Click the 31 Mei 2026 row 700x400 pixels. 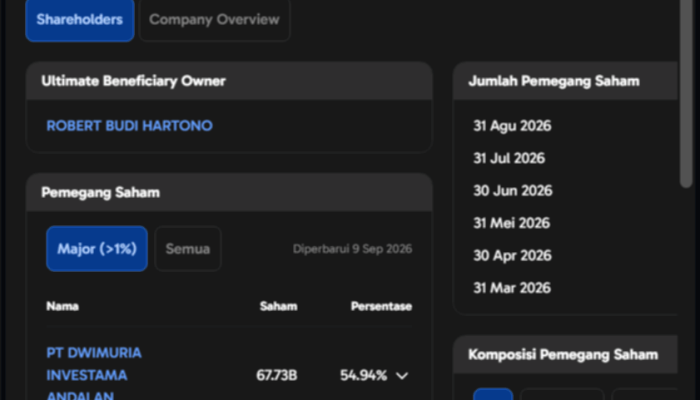(511, 223)
